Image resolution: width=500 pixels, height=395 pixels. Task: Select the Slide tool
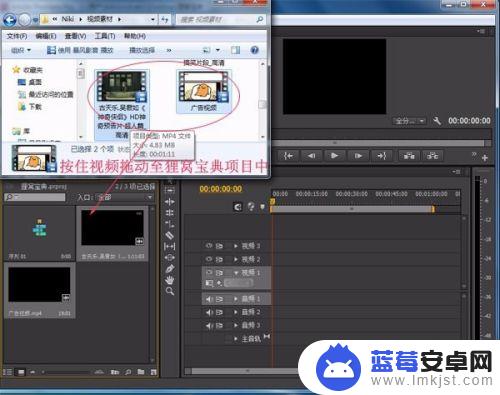point(170,257)
